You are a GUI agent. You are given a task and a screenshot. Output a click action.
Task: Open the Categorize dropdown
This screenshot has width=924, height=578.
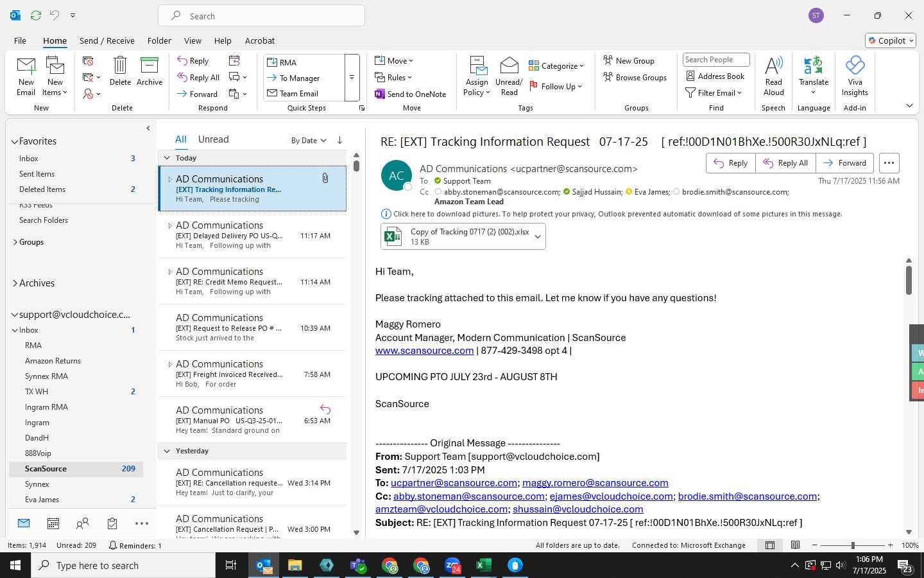pos(556,66)
